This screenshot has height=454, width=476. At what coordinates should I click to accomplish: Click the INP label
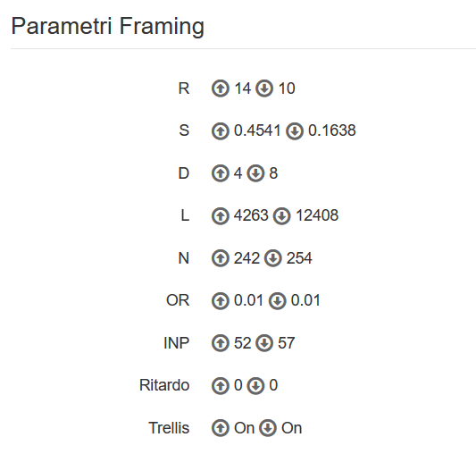point(176,343)
